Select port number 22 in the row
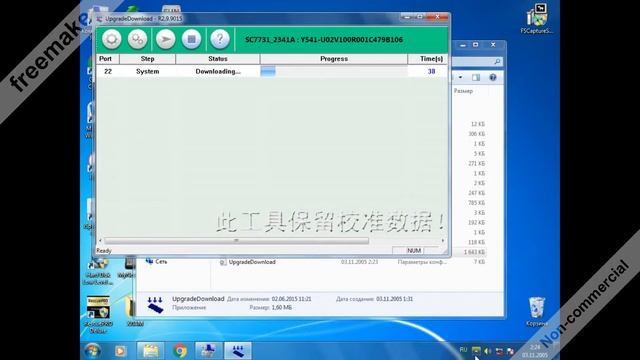 pyautogui.click(x=108, y=71)
